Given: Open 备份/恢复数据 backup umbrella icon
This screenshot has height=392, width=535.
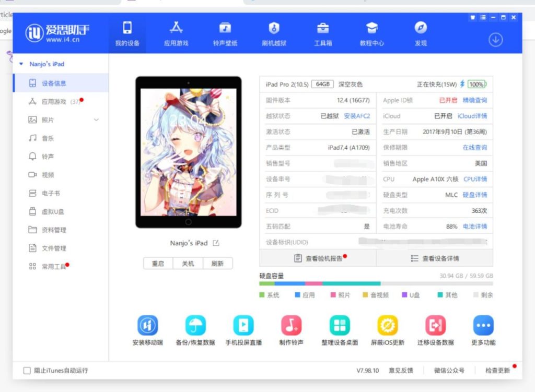Looking at the screenshot, I should [195, 326].
